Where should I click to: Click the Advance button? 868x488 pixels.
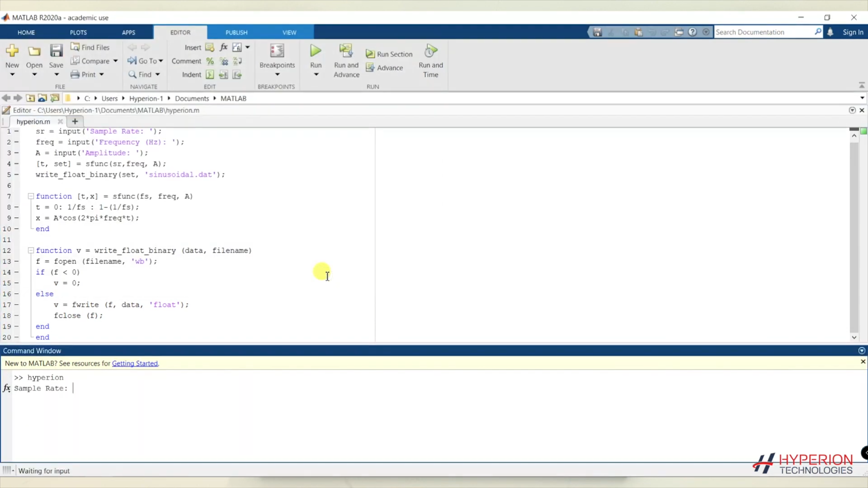click(x=384, y=68)
